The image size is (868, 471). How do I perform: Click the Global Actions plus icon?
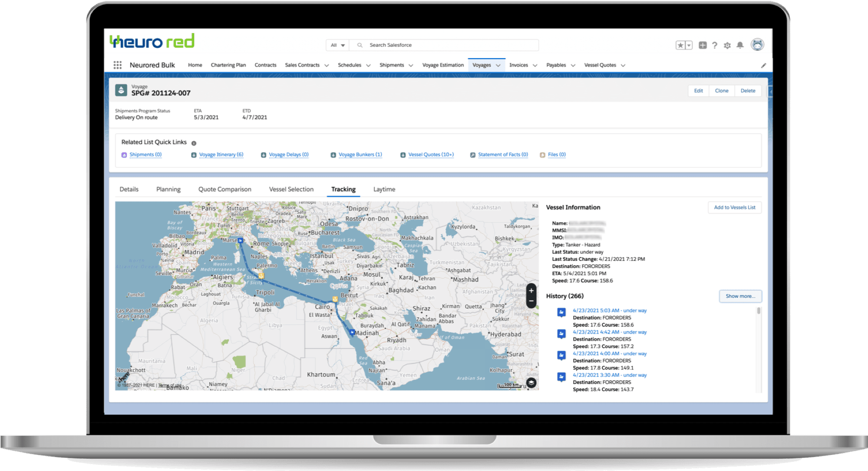point(703,45)
